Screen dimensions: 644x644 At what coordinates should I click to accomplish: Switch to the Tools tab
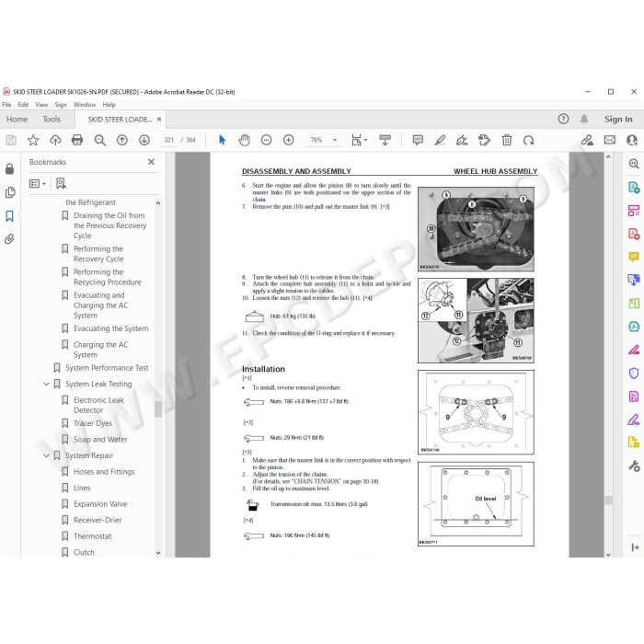pyautogui.click(x=52, y=119)
